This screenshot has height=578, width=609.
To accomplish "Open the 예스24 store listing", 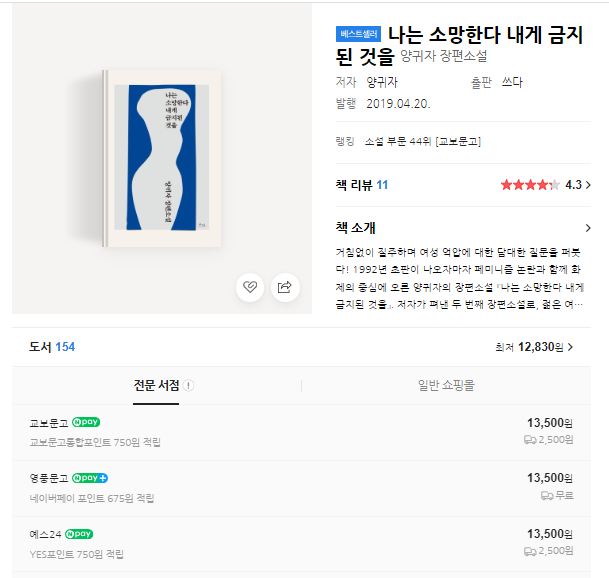I will 44,534.
